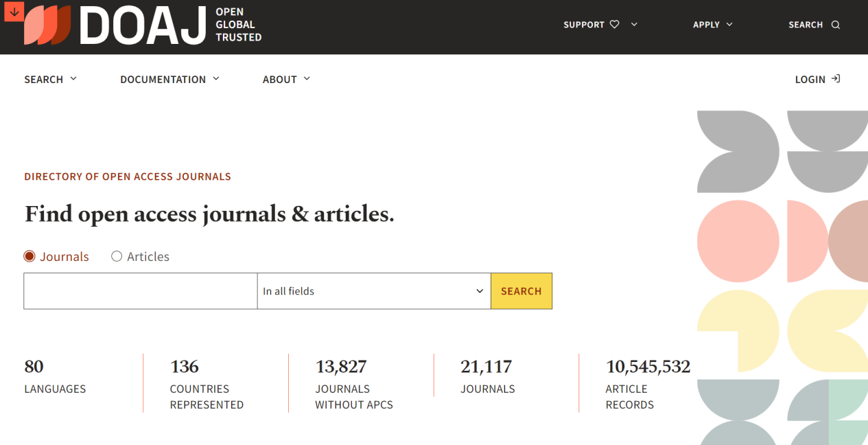Click the '136 Countries Represented' statistic

pyautogui.click(x=207, y=385)
